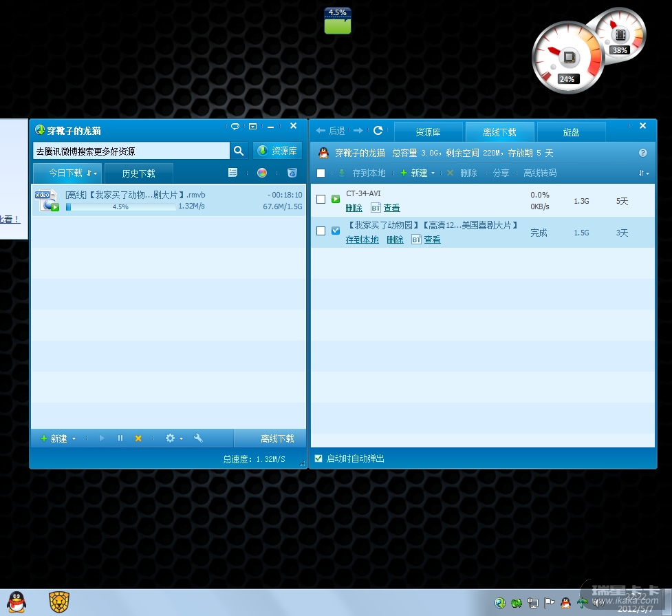Viewport: 672px width, 616px height.
Task: Click the video file icon of the rmvb task
Action: (47, 200)
